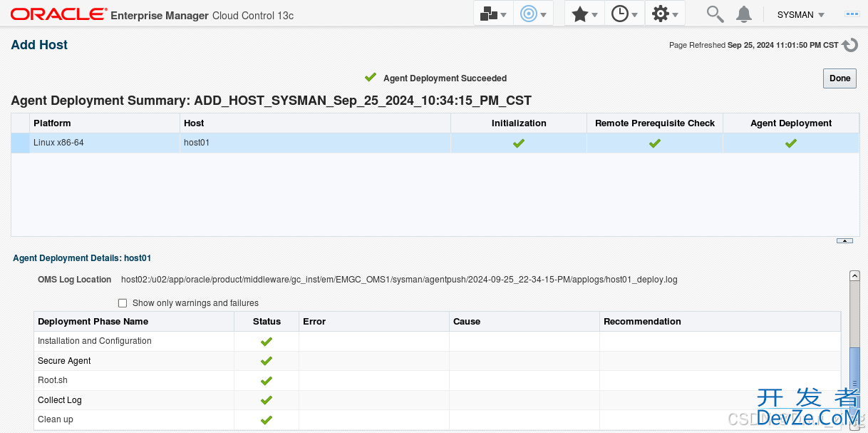This screenshot has height=433, width=868.
Task: Click status checkmark for Root.sh
Action: coord(267,381)
